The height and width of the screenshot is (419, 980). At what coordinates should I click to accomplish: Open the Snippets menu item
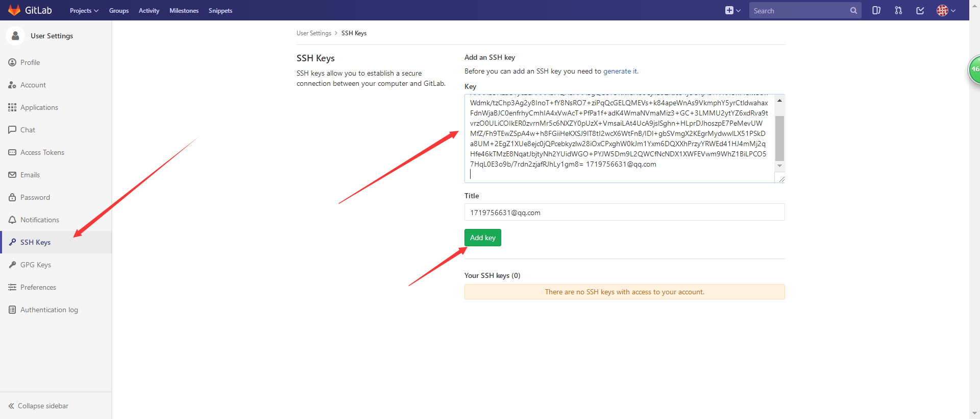coord(220,11)
